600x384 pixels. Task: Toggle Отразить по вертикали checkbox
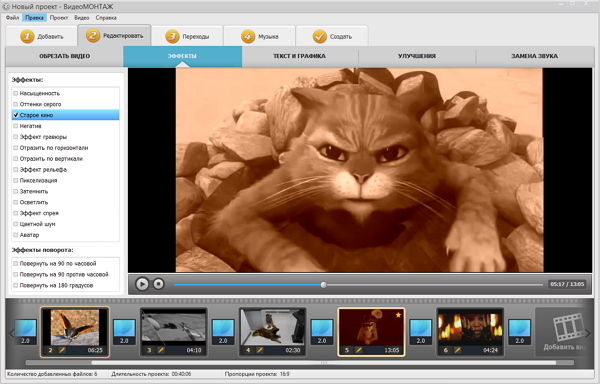tap(16, 159)
